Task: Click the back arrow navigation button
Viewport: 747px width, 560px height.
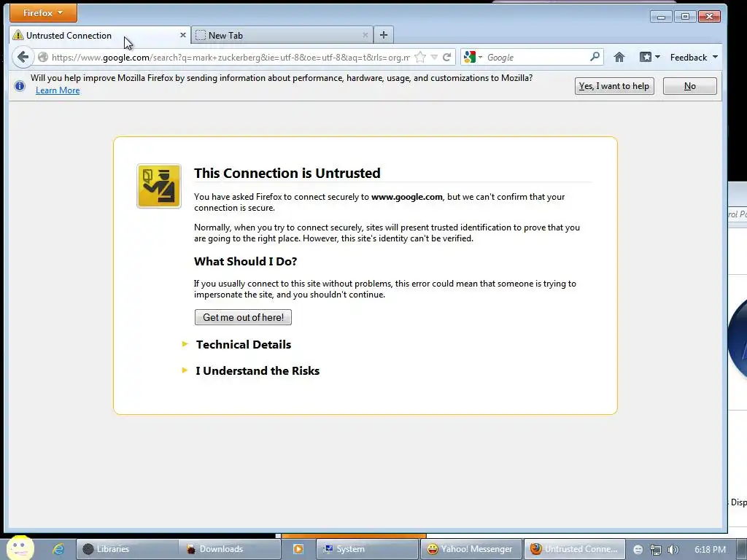Action: [23, 57]
